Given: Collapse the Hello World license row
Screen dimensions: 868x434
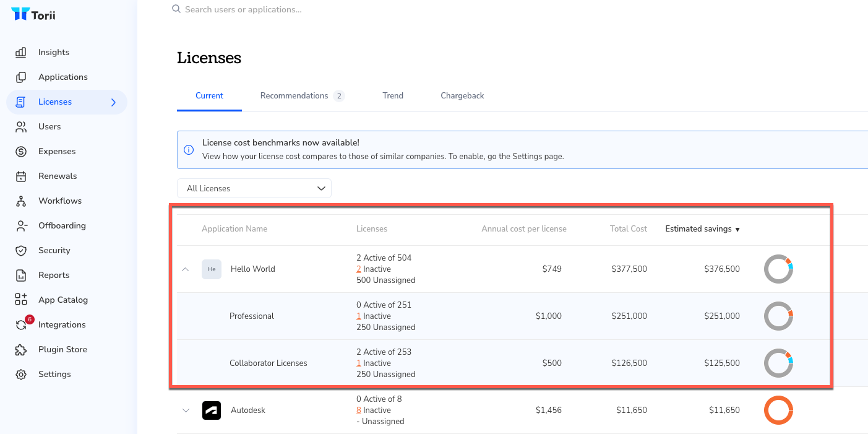Looking at the screenshot, I should (x=186, y=269).
